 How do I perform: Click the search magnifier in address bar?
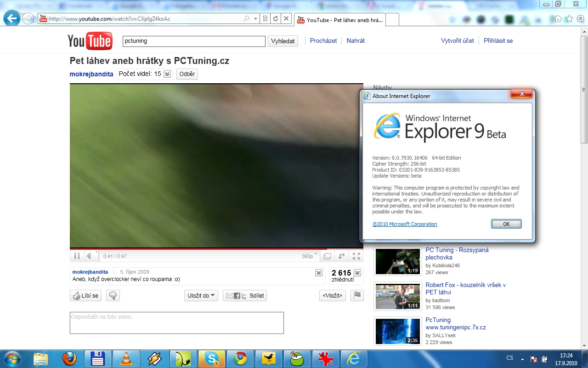(x=247, y=19)
